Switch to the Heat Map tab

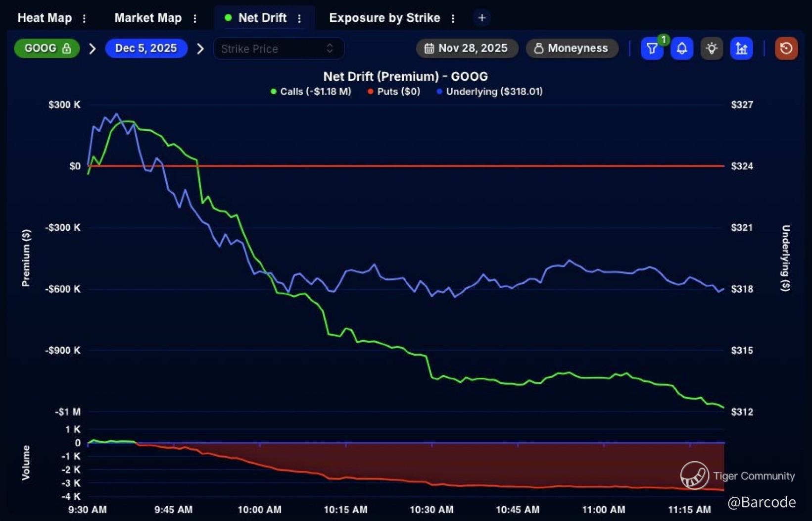45,18
